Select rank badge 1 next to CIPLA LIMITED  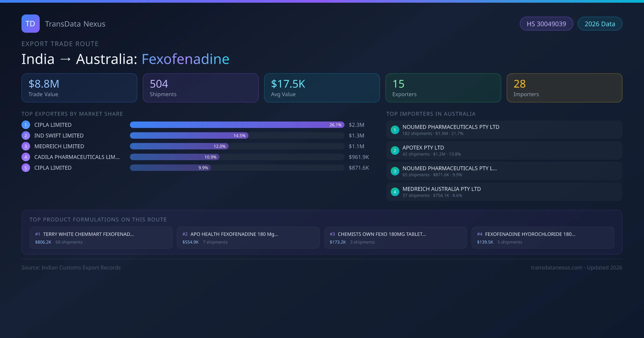(25, 124)
